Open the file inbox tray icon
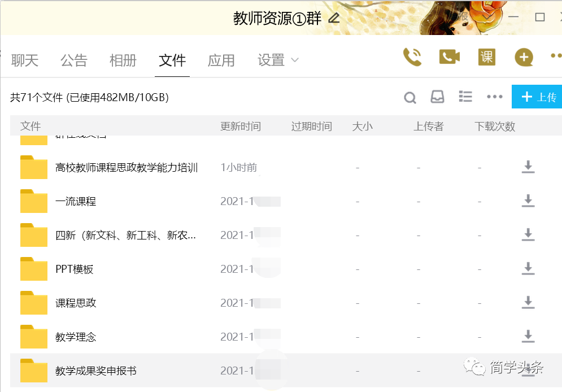Image resolution: width=562 pixels, height=392 pixels. click(x=437, y=97)
